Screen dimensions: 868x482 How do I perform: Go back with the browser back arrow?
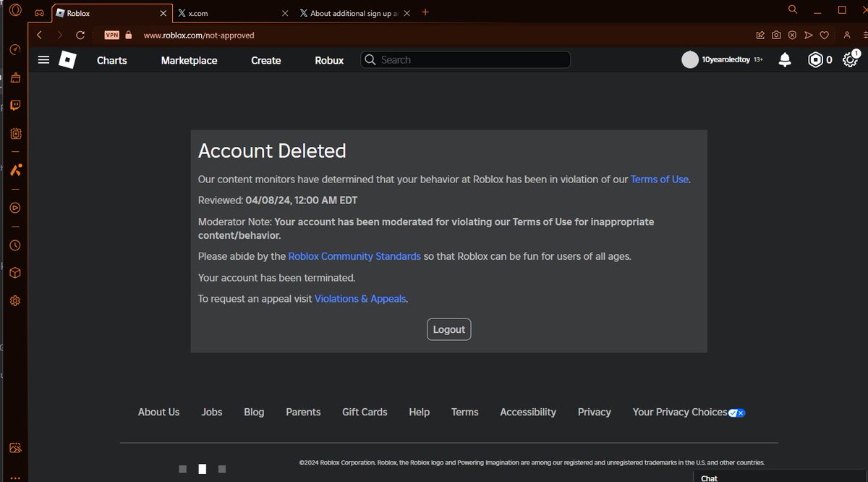tap(40, 35)
